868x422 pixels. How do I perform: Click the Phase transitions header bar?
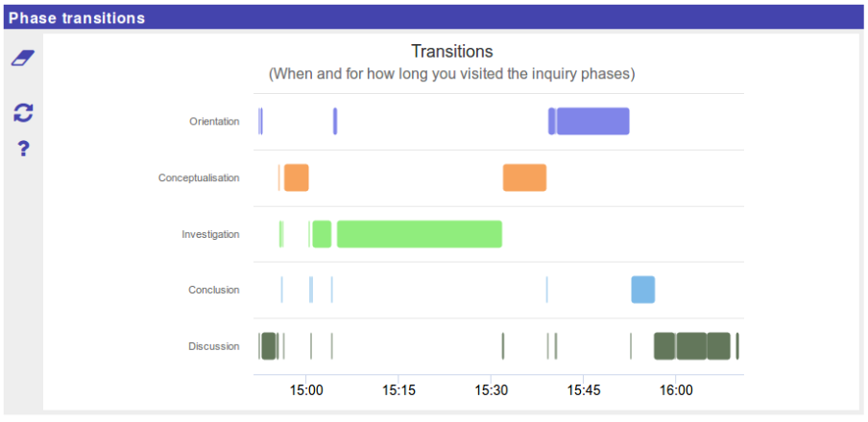click(434, 17)
